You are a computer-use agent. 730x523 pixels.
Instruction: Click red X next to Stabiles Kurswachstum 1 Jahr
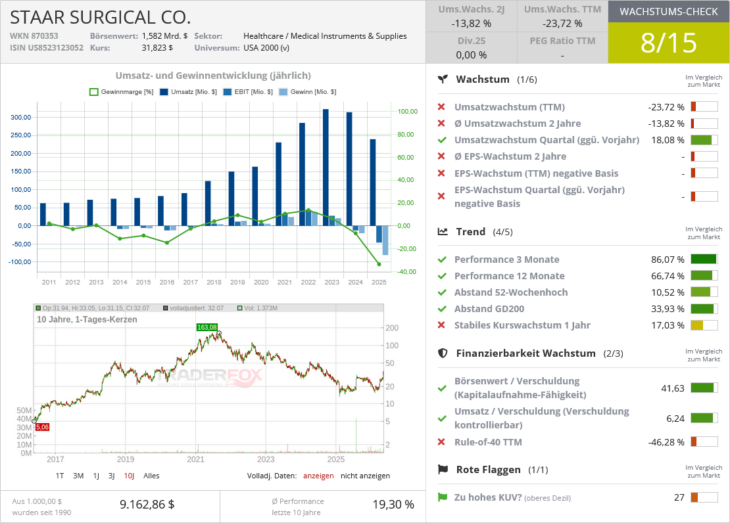point(441,325)
